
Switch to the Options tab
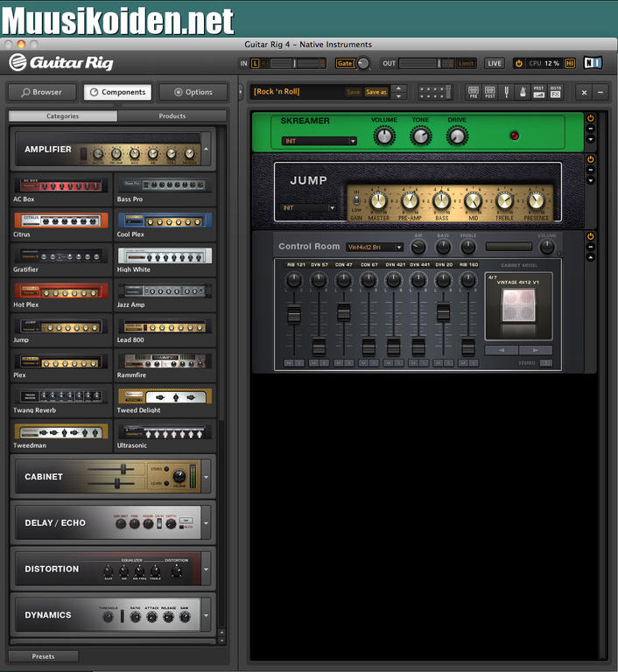click(x=193, y=92)
